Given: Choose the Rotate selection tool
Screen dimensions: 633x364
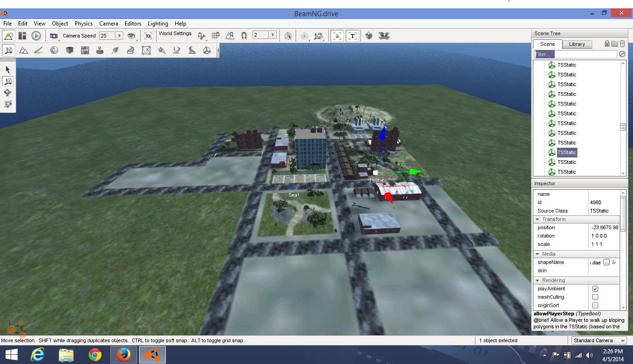Looking at the screenshot, I should pyautogui.click(x=8, y=93).
